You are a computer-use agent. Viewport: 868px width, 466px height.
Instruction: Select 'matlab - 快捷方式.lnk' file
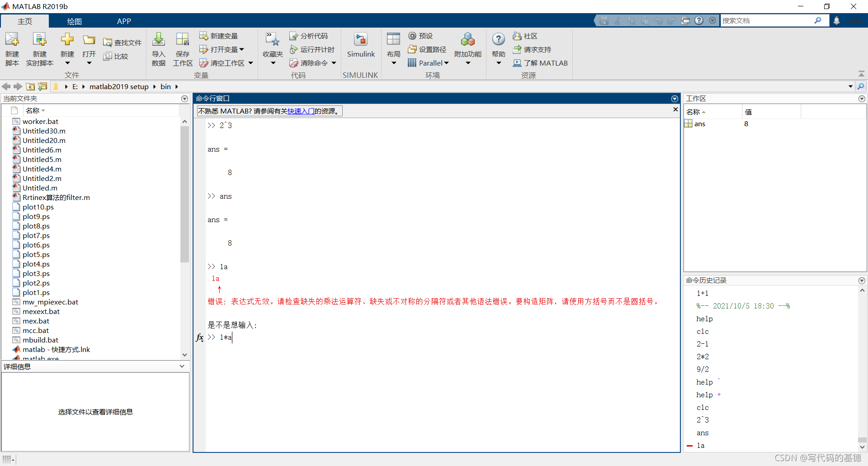pyautogui.click(x=56, y=349)
